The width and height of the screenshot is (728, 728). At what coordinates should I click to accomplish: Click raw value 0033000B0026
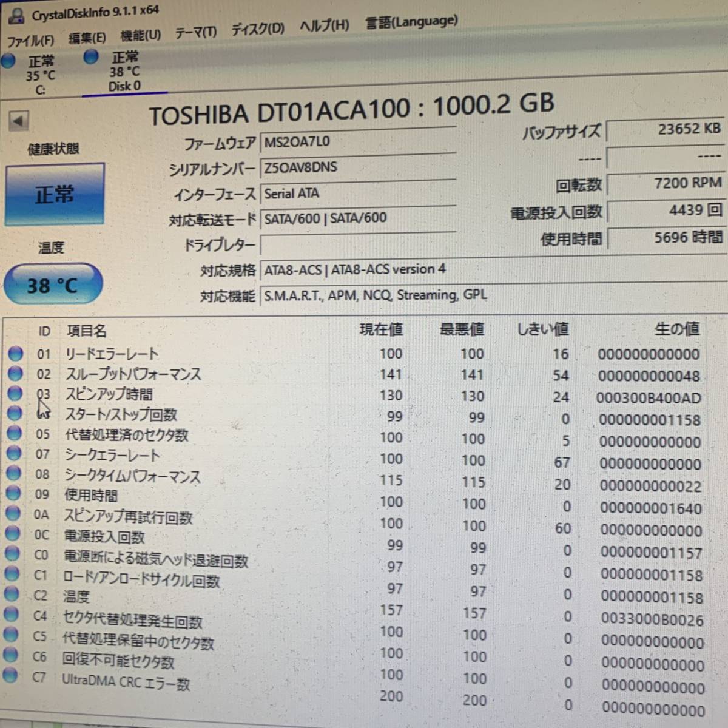pyautogui.click(x=652, y=619)
